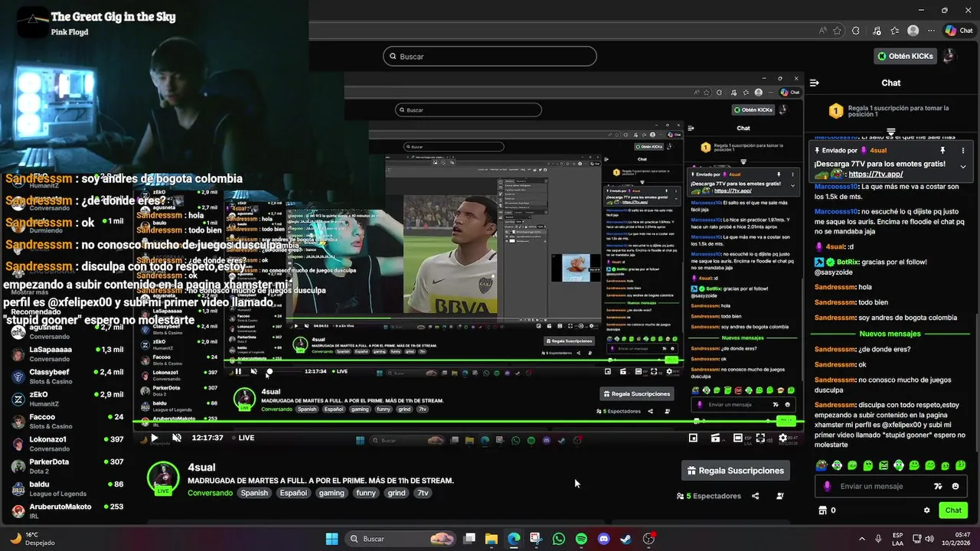
Task: Open Classybeef channel in sidebar
Action: (67, 376)
